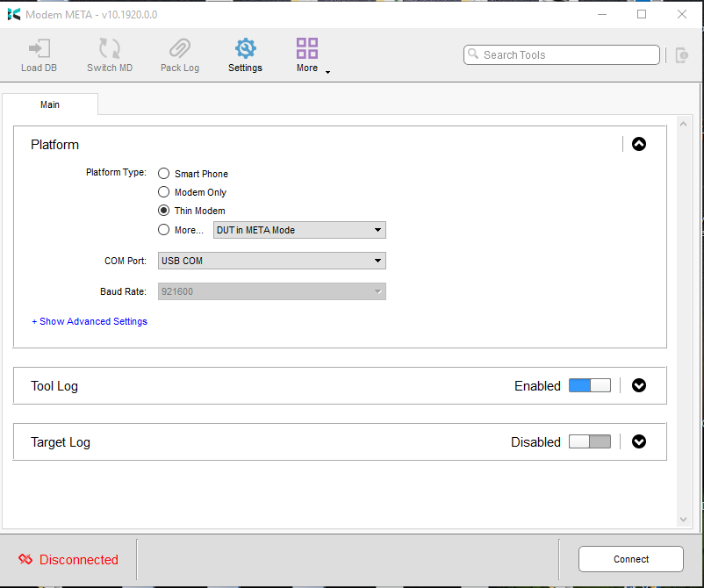The image size is (704, 588).
Task: Click the scrollbar up arrow
Action: tap(683, 124)
